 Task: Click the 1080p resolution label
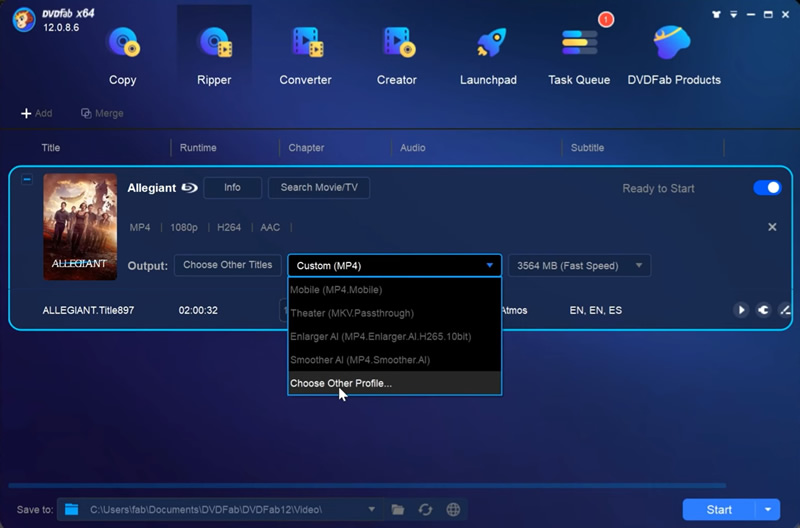[x=184, y=228]
